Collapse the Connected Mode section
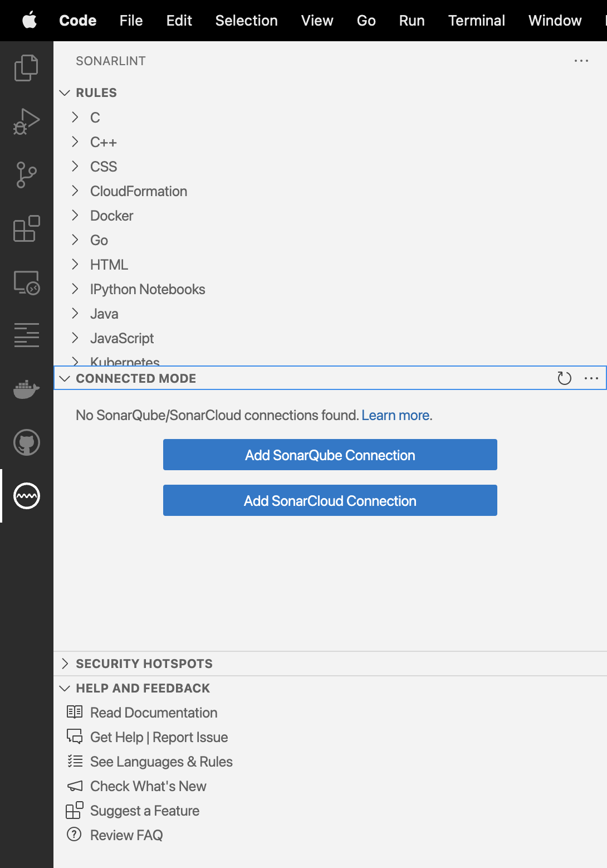 pyautogui.click(x=65, y=378)
